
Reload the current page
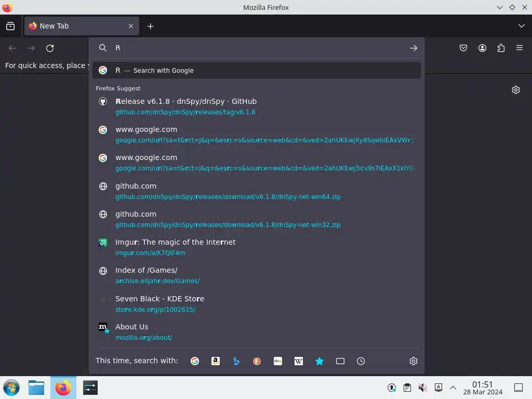(x=50, y=48)
